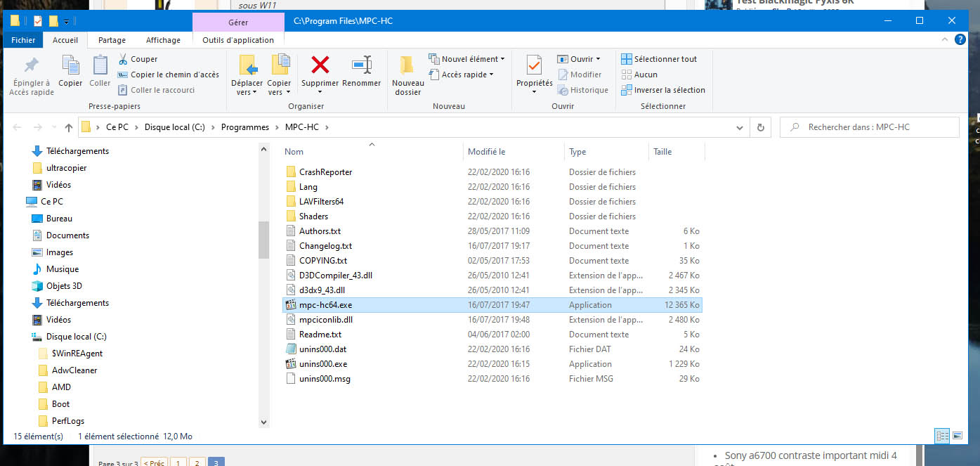Select the Shaders folder
Screen dimensions: 980x466
point(313,216)
